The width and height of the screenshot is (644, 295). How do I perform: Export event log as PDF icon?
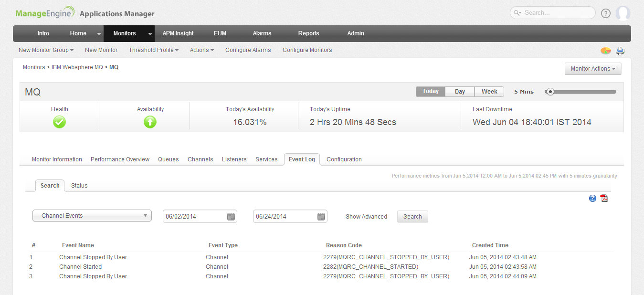click(604, 198)
